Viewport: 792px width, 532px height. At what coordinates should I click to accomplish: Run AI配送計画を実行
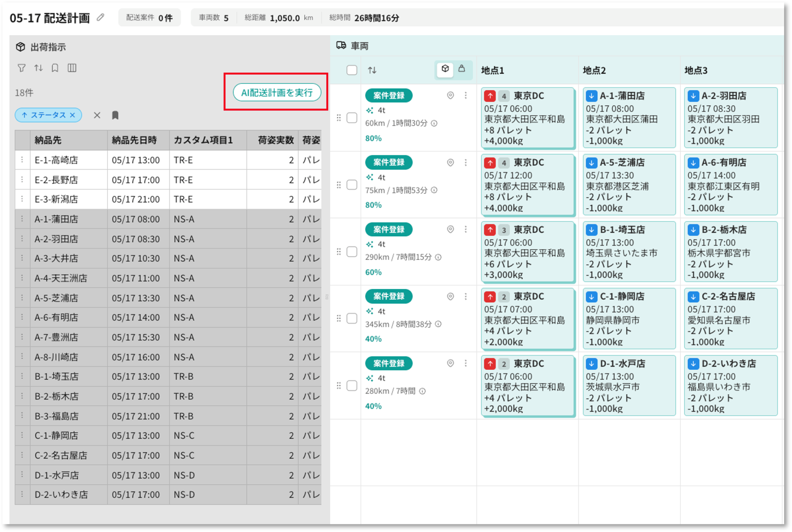[277, 92]
